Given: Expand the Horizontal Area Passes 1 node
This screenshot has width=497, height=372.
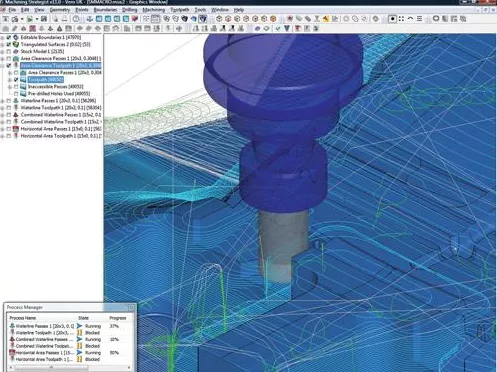Looking at the screenshot, I should pos(3,129).
